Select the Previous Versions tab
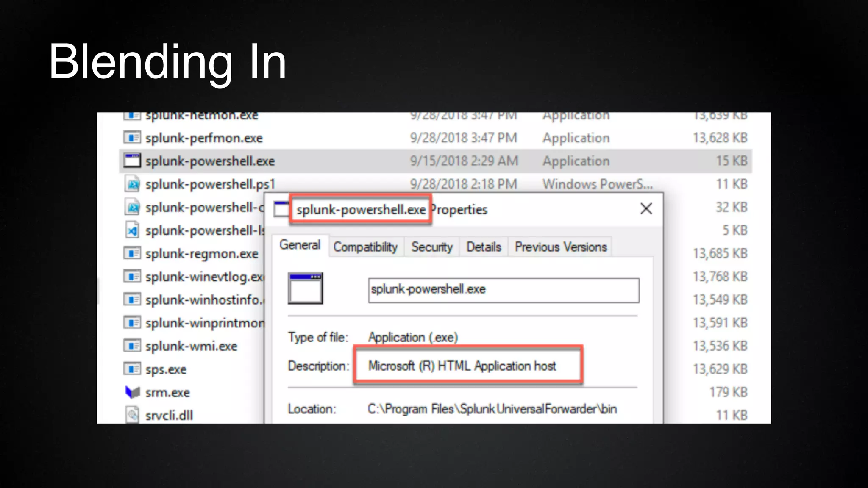868x488 pixels. [x=560, y=247]
